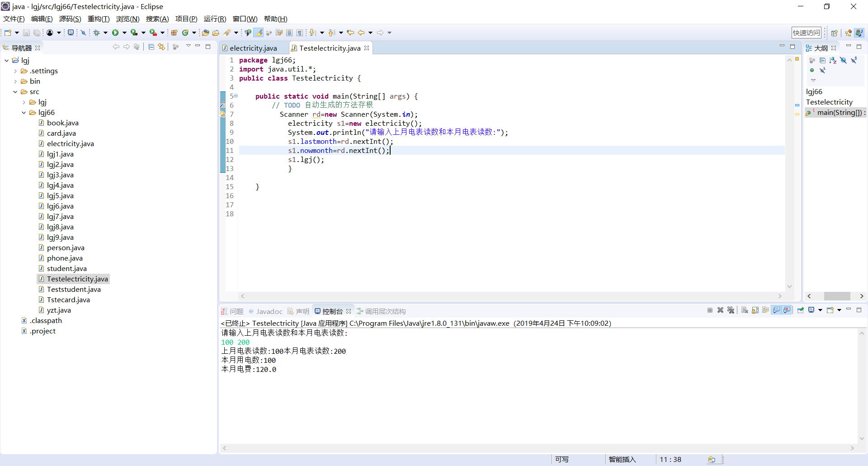Click the outline panel horizontal scrollbar thumb
Image resolution: width=868 pixels, height=466 pixels.
(837, 296)
